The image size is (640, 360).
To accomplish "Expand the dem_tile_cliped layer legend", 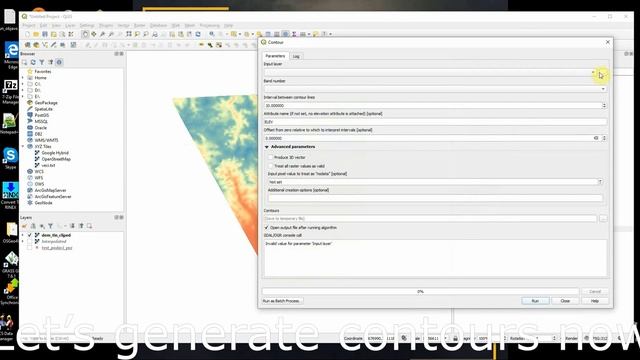I will click(23, 236).
